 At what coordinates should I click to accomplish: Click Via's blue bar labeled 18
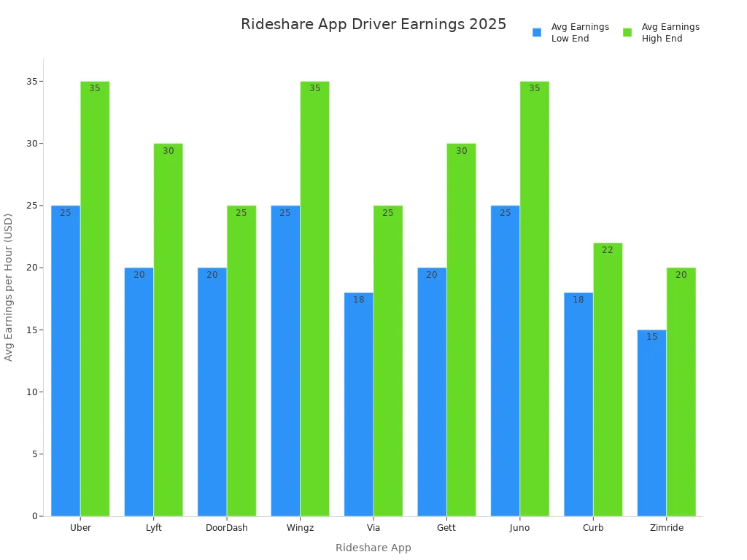(x=359, y=404)
